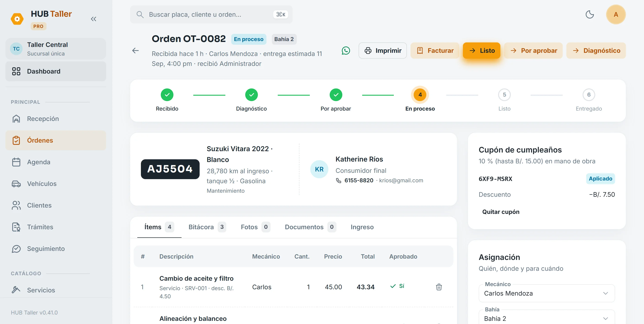Viewport: 644px width, 324px height.
Task: Select Órdenes in the sidebar
Action: 56,140
